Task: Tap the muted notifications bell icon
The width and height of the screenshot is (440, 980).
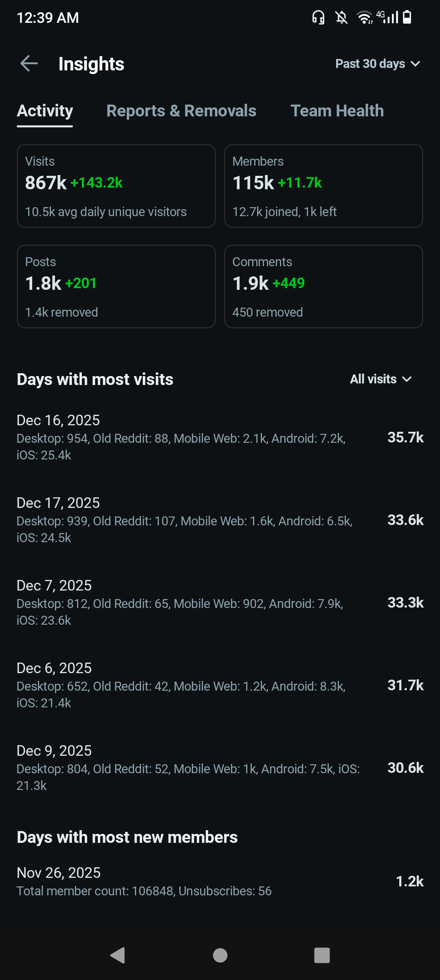Action: 341,17
